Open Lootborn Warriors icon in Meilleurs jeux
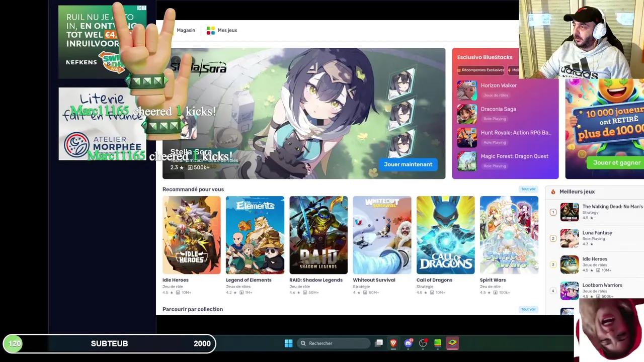 tap(570, 291)
